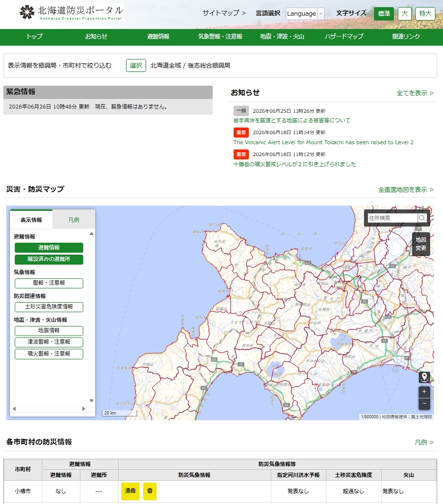The height and width of the screenshot is (504, 443).
Task: Enable 土砂災害危険度情報 layer
Action: (x=49, y=306)
